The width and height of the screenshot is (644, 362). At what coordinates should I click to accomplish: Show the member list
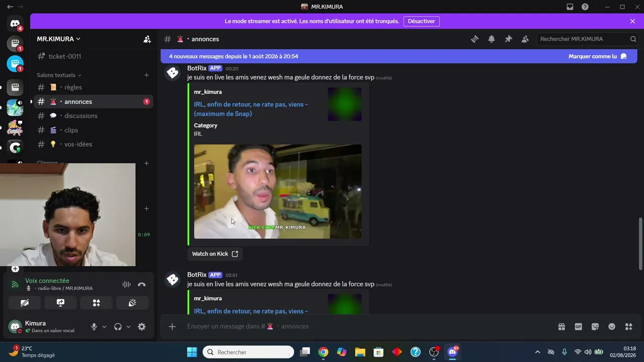[525, 39]
